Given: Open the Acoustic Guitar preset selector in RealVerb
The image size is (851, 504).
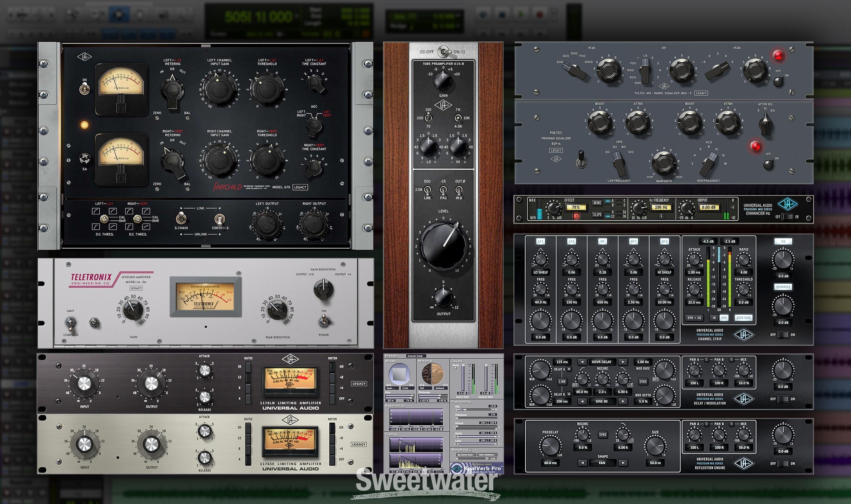Looking at the screenshot, I should coord(416,356).
